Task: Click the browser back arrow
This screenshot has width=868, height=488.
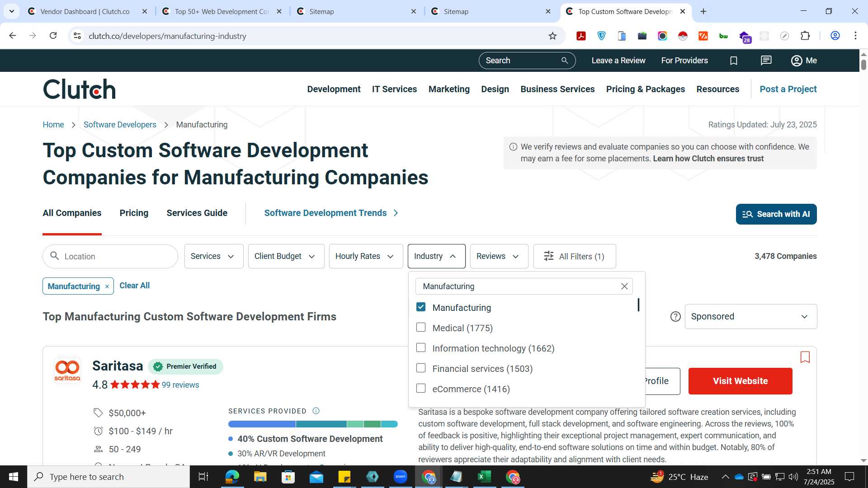Action: coord(13,36)
